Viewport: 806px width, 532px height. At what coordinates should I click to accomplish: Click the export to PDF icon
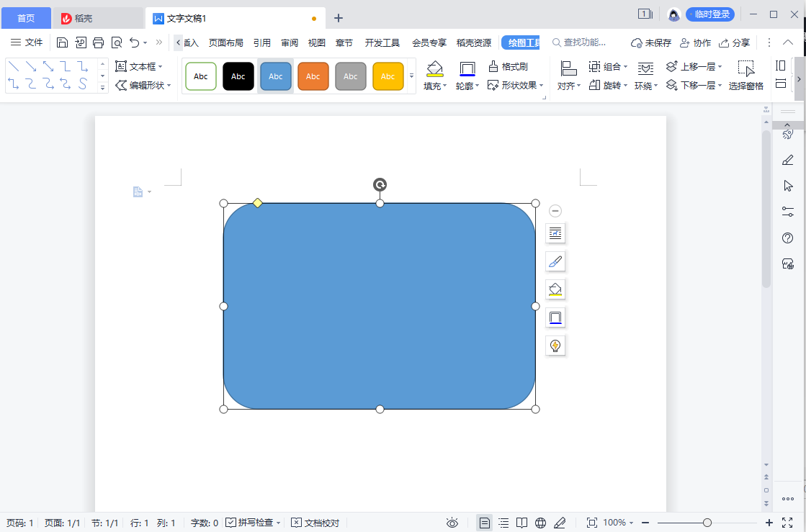[x=80, y=42]
